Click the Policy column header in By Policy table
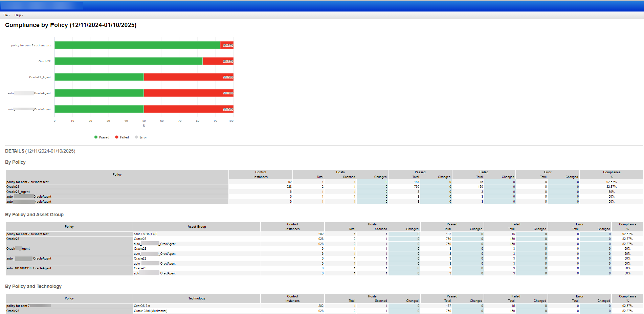Image resolution: width=644 pixels, height=314 pixels. pyautogui.click(x=117, y=174)
